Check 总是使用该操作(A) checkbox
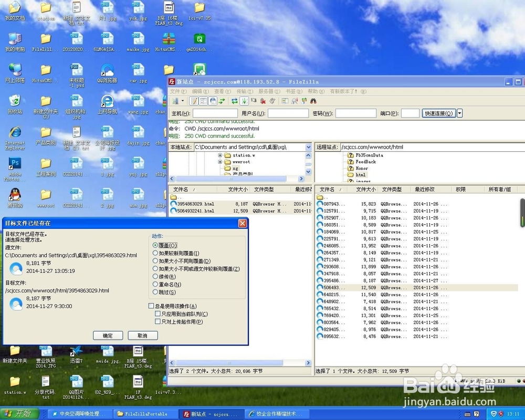Image resolution: width=525 pixels, height=420 pixels. point(151,306)
